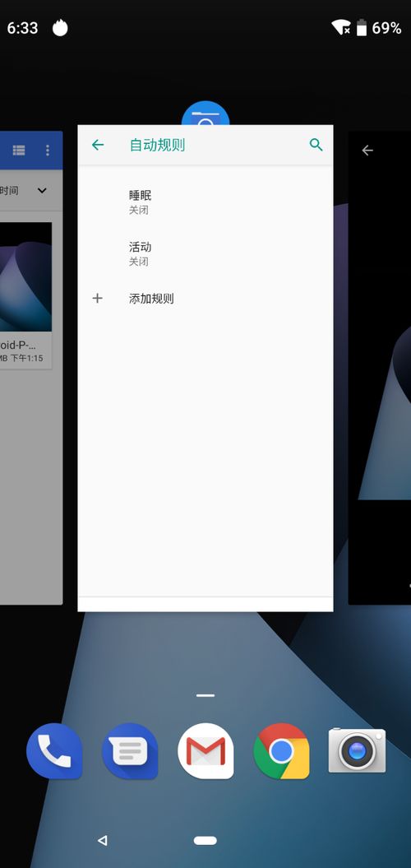
Task: Tap the home pill in the navigation bar
Action: (205, 840)
